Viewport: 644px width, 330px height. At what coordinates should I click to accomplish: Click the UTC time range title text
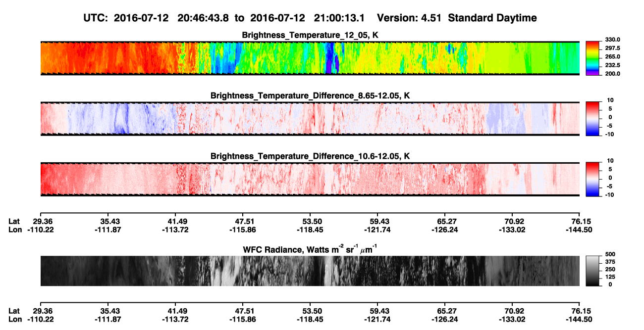[x=310, y=18]
